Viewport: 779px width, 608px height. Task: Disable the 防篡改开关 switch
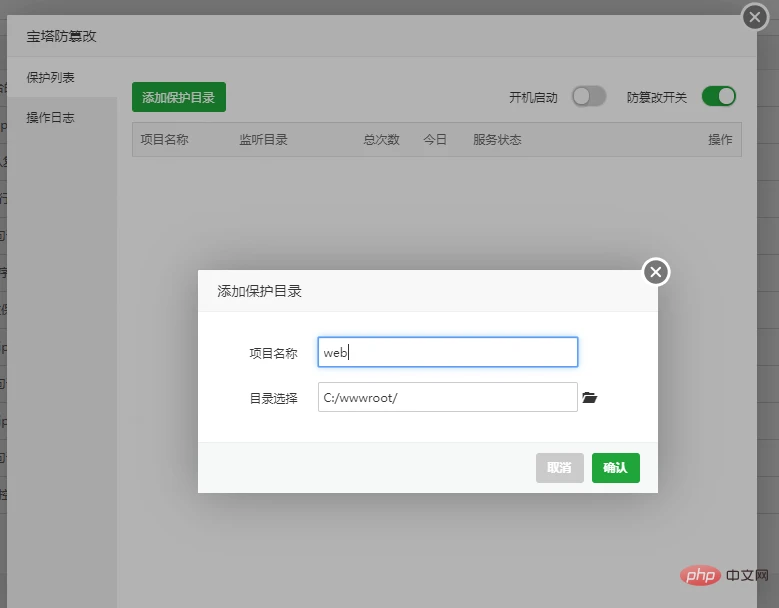(718, 96)
